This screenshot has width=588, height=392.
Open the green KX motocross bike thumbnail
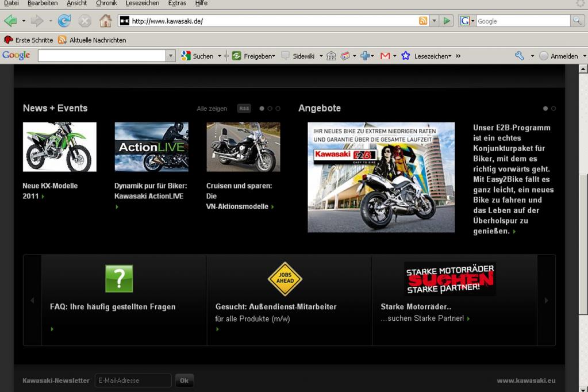coord(60,147)
